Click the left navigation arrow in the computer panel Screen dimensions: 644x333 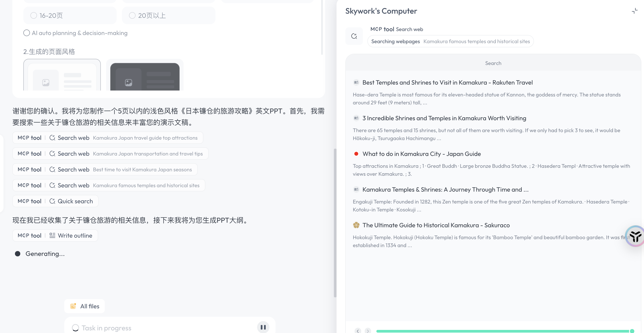coord(358,331)
